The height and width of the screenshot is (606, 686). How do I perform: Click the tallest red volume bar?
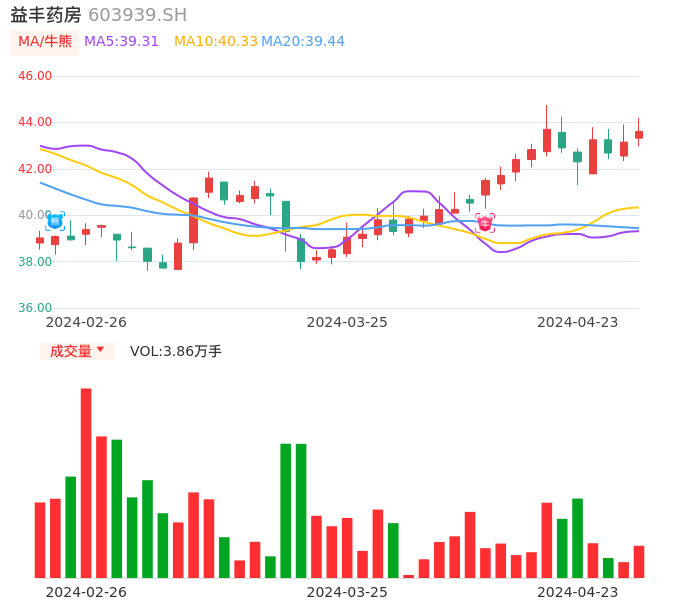[86, 482]
